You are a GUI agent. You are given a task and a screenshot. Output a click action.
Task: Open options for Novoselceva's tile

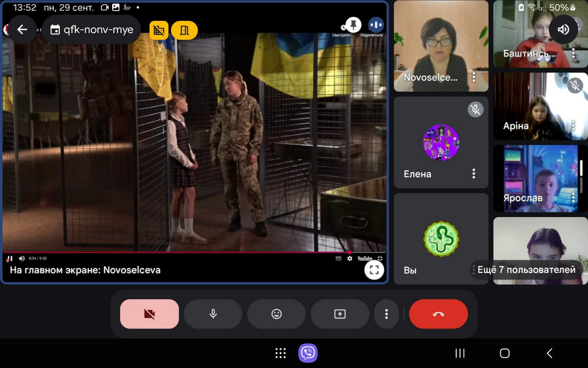coord(474,77)
